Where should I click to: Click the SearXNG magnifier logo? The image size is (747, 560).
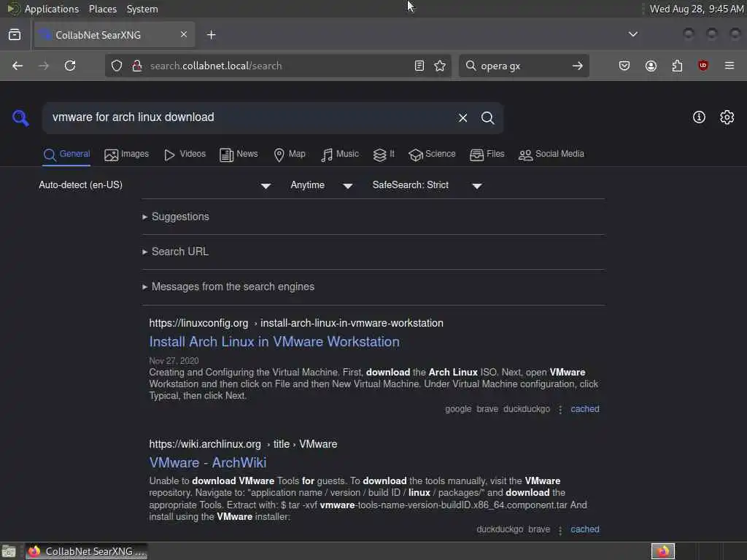tap(20, 117)
